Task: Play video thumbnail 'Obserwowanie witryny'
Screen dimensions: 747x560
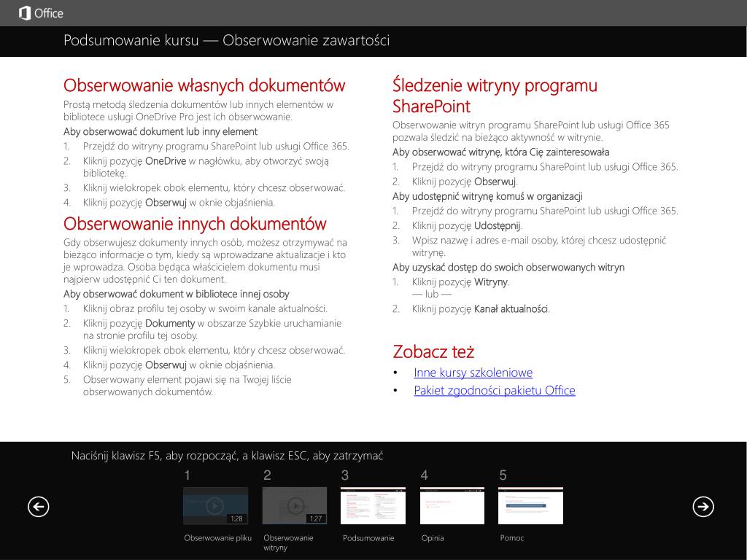Action: point(295,506)
